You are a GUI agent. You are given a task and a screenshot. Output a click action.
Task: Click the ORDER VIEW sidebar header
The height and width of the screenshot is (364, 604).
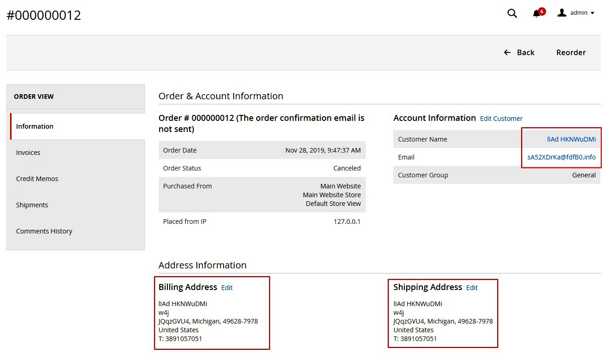[34, 97]
